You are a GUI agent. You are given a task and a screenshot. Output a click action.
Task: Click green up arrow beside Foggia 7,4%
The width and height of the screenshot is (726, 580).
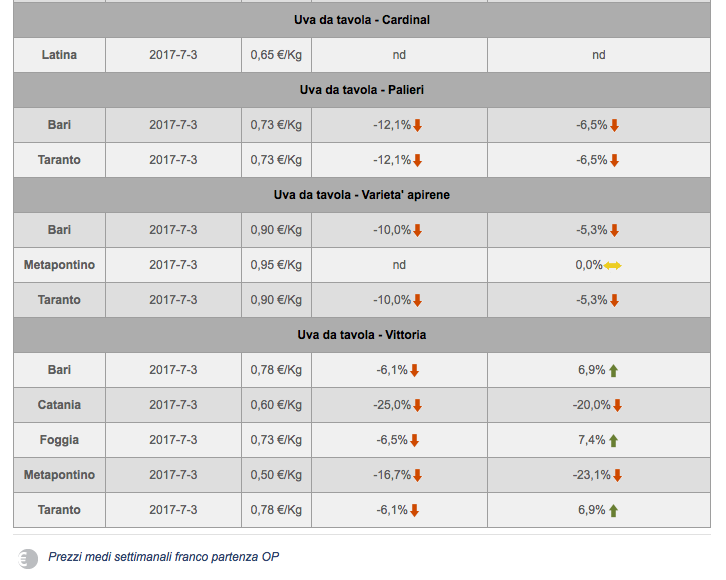[613, 441]
